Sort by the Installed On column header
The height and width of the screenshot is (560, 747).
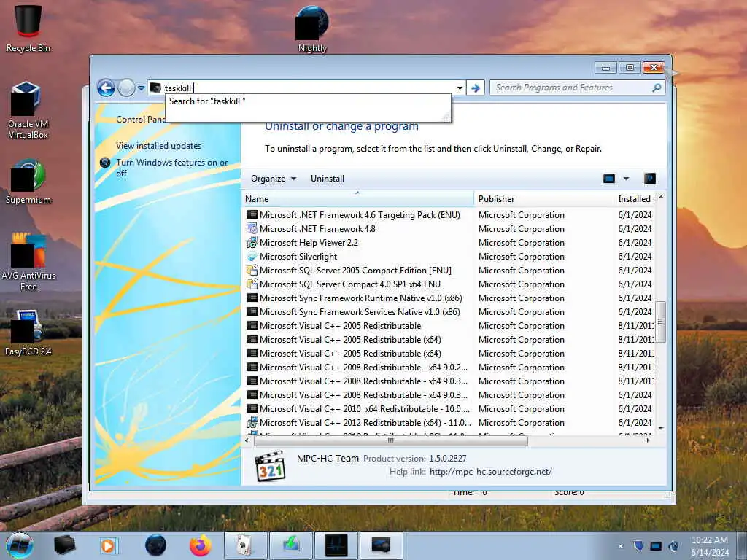(x=635, y=199)
